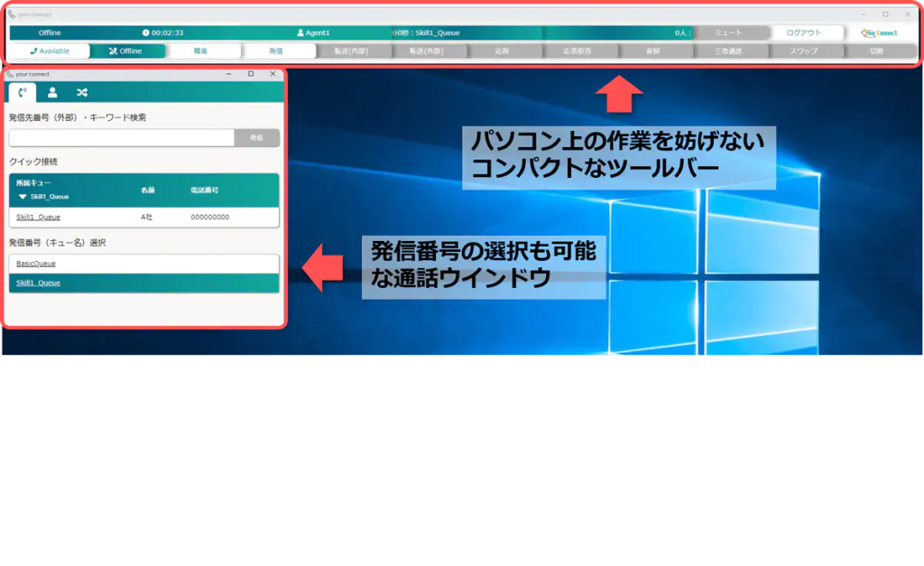Open the phone call tab icon
Screen dimensions: 924x566
[x=23, y=92]
